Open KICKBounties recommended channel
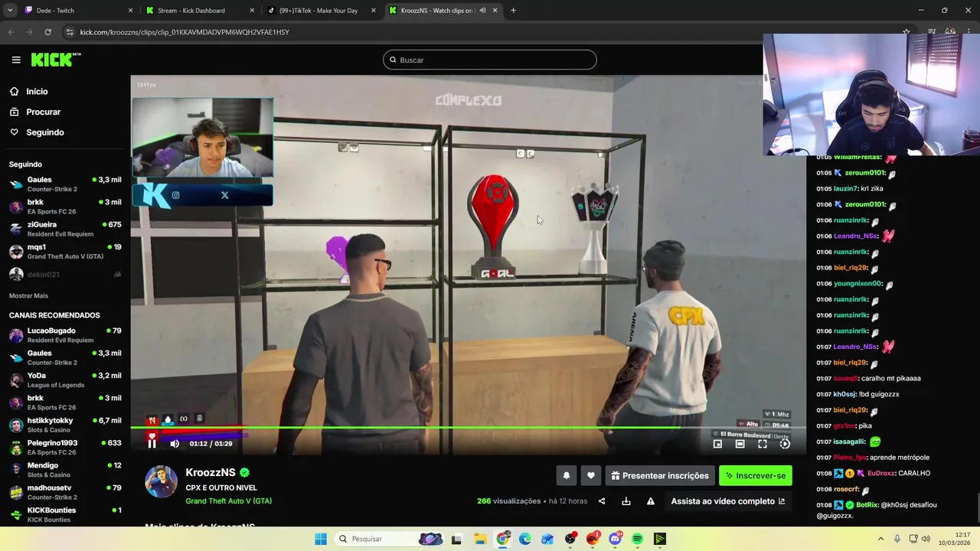The width and height of the screenshot is (980, 551). pos(65,514)
